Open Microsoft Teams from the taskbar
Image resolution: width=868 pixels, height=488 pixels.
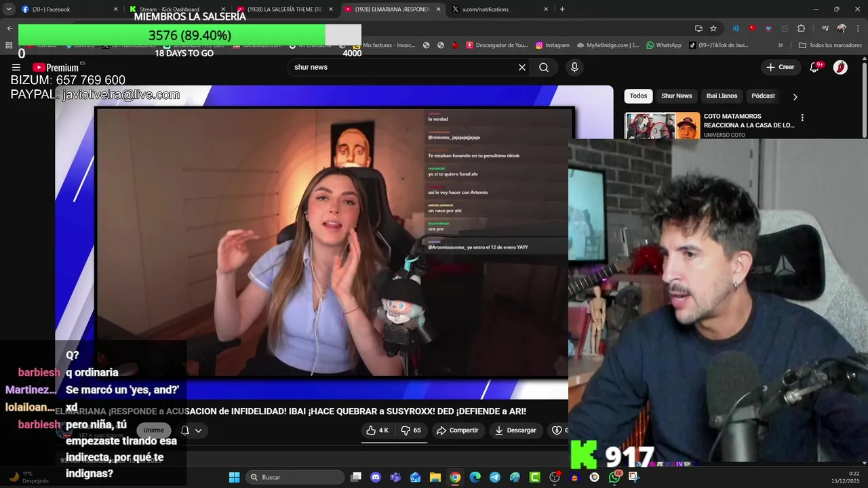tap(395, 477)
